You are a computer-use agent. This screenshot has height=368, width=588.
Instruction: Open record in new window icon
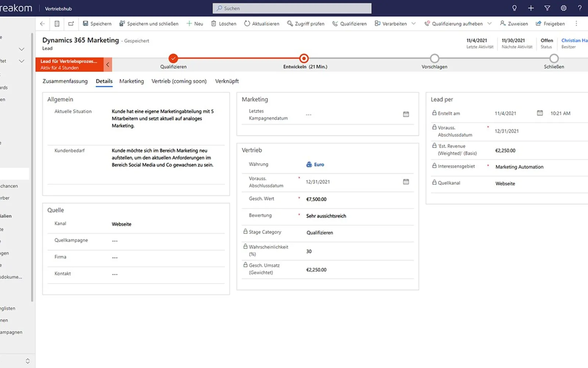pos(71,24)
